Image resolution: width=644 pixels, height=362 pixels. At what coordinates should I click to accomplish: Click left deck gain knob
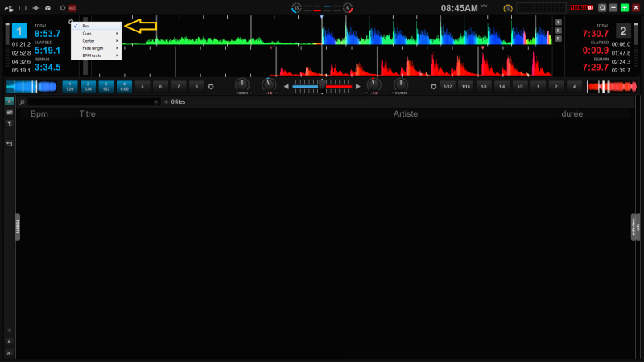[269, 84]
